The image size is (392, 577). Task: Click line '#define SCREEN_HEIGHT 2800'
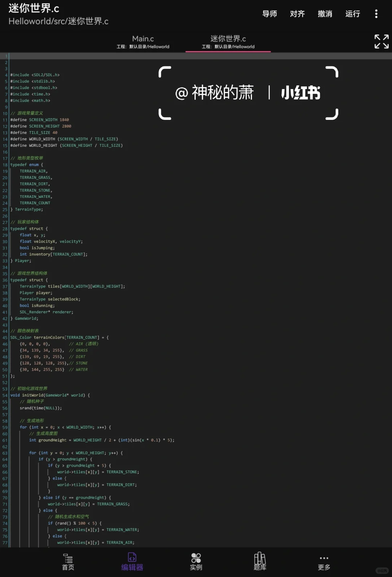point(41,126)
